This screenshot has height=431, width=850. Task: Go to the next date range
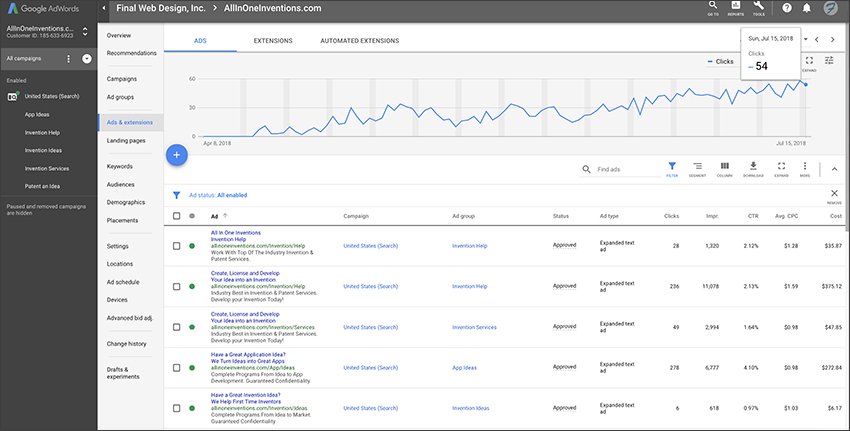point(833,39)
